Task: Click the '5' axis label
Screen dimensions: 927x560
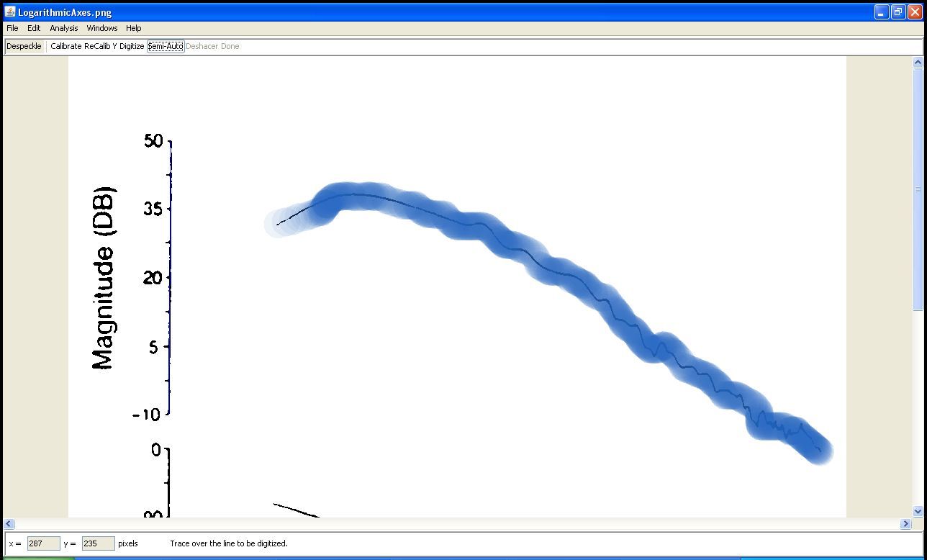Action: (153, 346)
